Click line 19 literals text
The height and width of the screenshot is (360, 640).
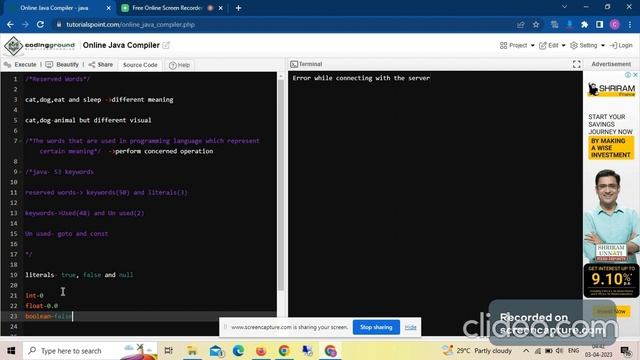tap(79, 275)
